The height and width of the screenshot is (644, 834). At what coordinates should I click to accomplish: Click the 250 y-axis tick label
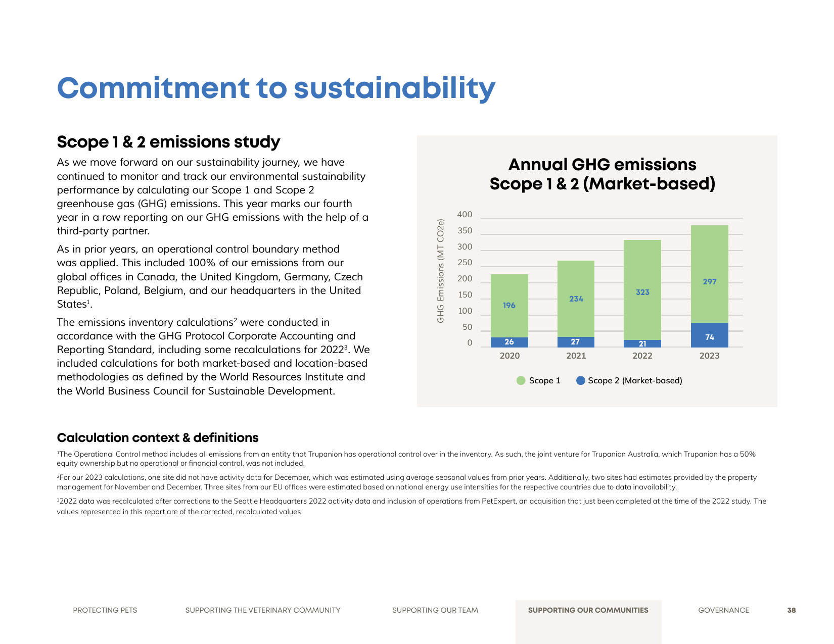click(x=465, y=263)
